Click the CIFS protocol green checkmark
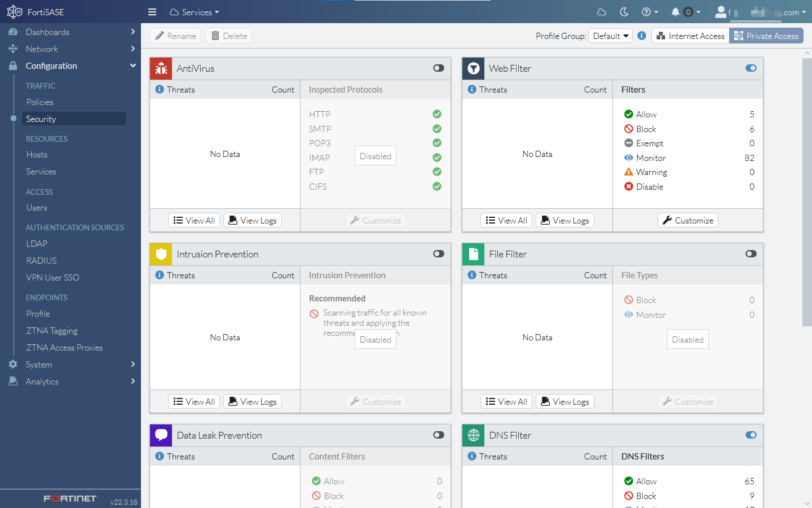 point(437,186)
